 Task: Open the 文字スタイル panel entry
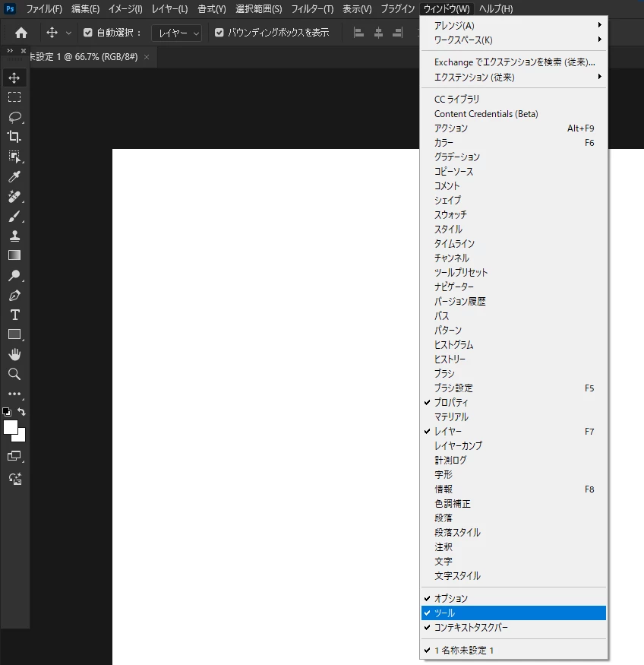(x=513, y=576)
